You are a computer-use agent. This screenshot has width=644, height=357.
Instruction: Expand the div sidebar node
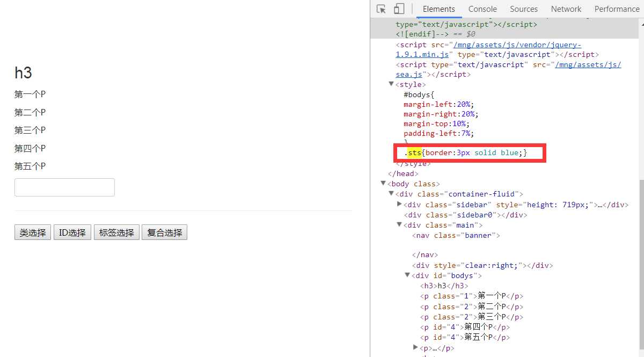tap(399, 204)
